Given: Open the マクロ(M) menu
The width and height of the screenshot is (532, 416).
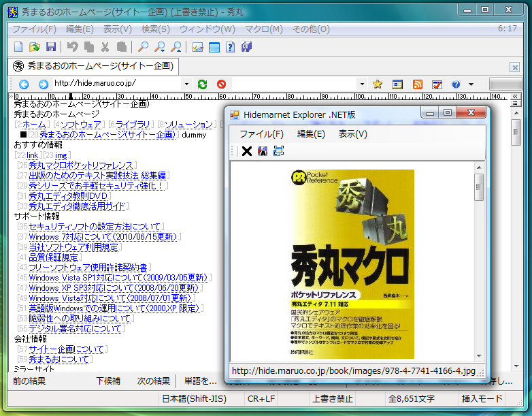Looking at the screenshot, I should (x=264, y=29).
